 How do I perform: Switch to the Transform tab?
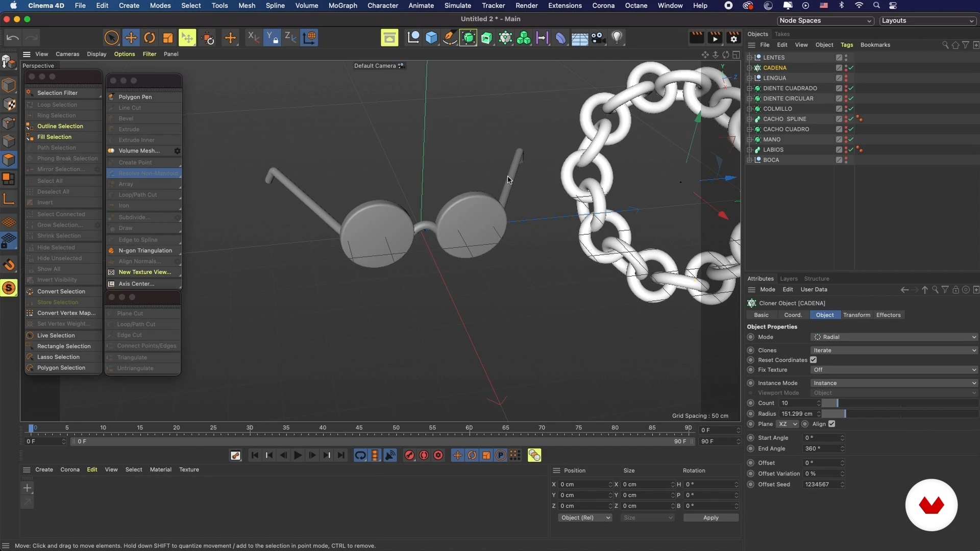[856, 315]
